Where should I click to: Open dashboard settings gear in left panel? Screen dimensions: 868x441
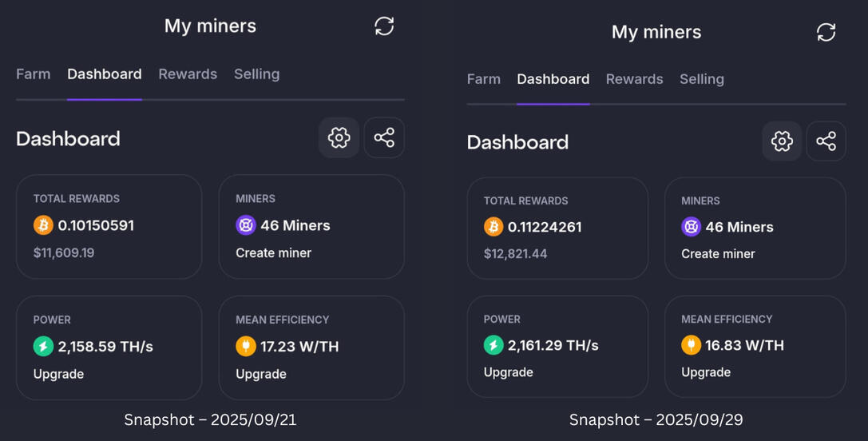tap(339, 138)
